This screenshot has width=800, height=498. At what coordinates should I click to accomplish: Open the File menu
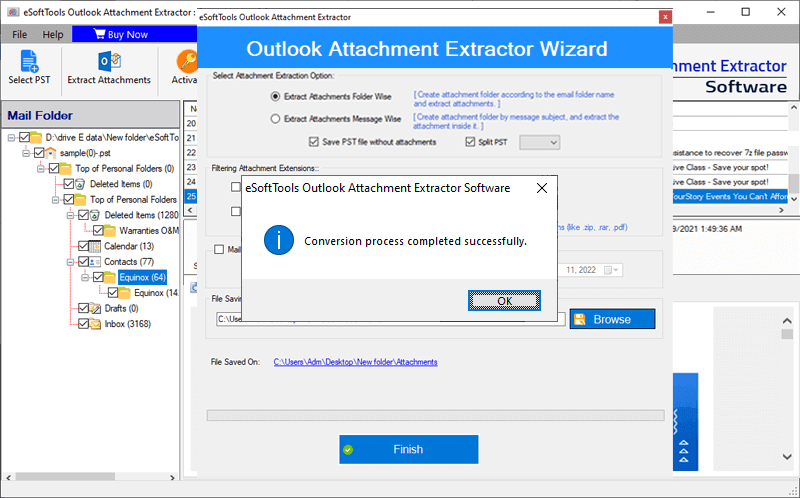pos(19,35)
